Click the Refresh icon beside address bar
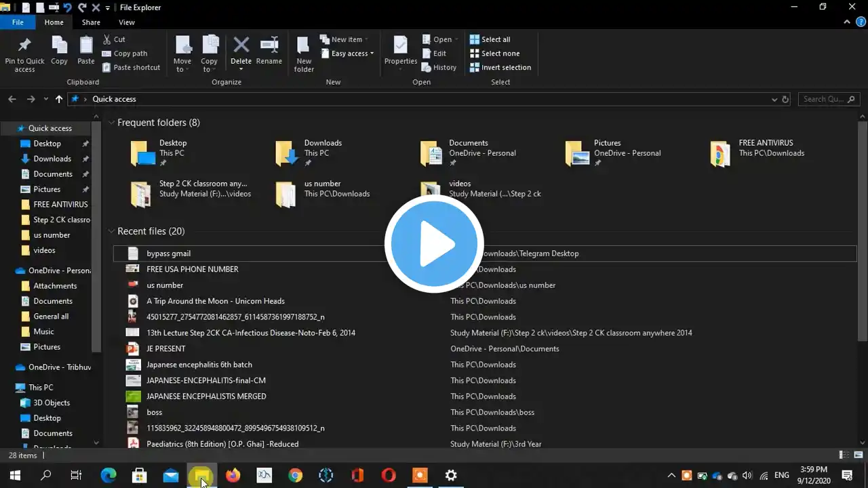 coord(785,99)
